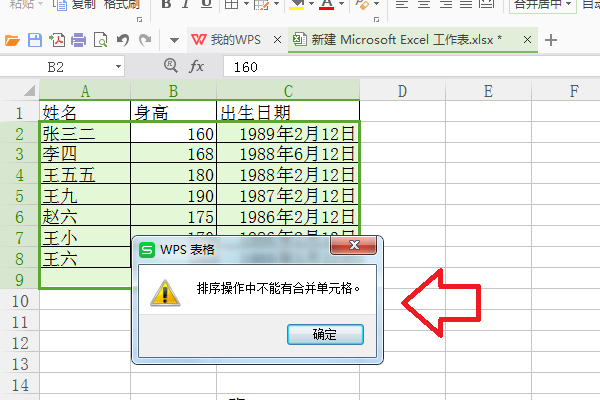
Task: Select row 13 header
Action: pyautogui.click(x=20, y=364)
